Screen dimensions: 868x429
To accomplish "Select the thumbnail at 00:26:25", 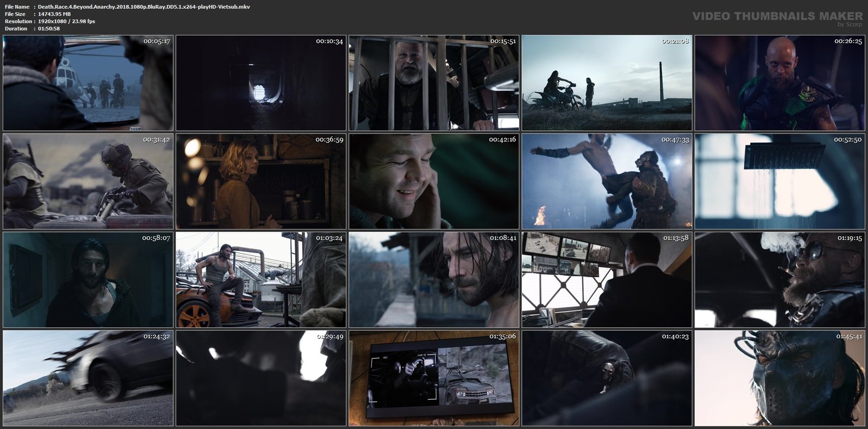I will click(780, 83).
